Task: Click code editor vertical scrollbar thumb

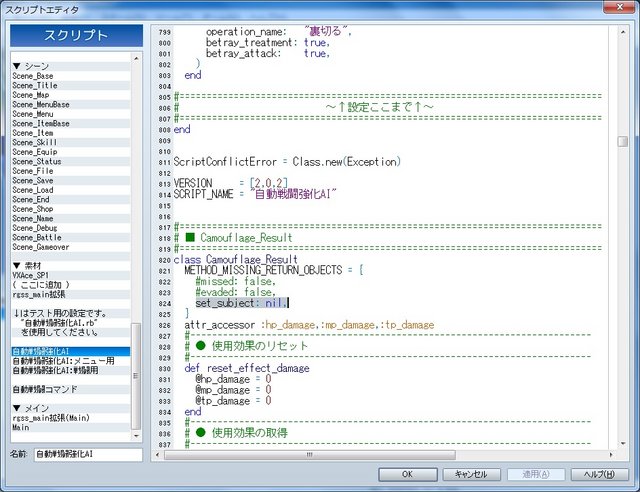Action: (622, 141)
